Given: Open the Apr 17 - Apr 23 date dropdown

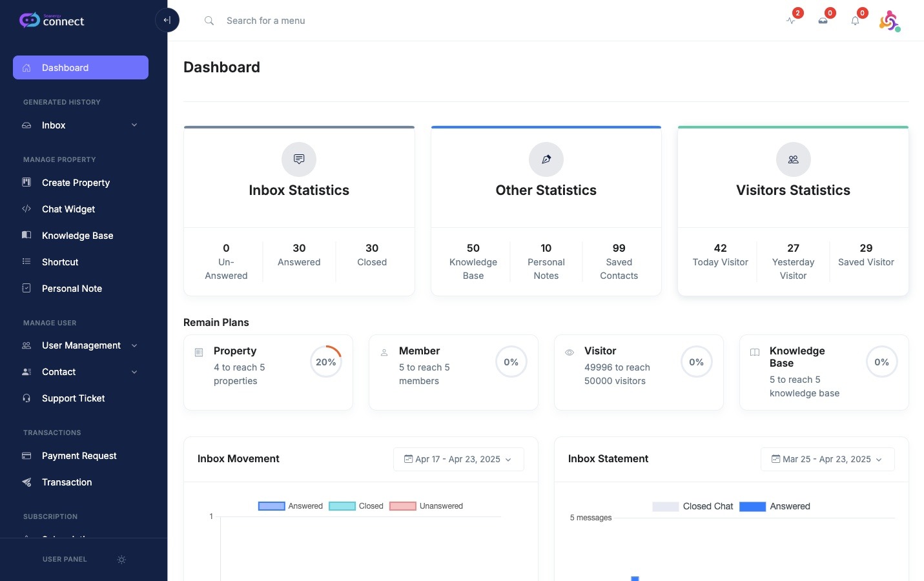Looking at the screenshot, I should pos(458,459).
